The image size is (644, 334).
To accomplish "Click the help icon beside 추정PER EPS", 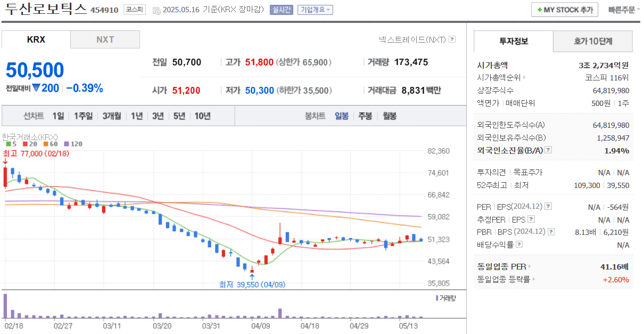I will (531, 219).
